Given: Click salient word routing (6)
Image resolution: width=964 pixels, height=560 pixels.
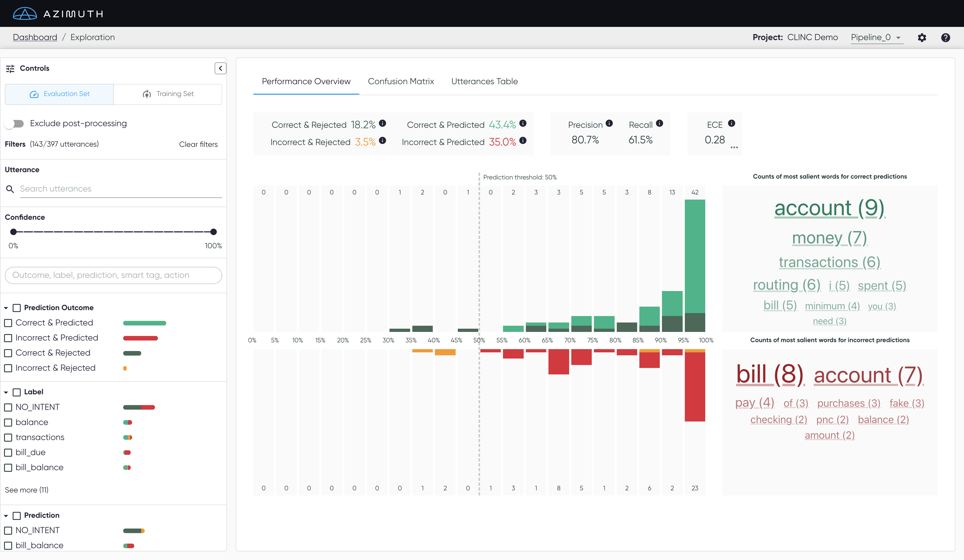Looking at the screenshot, I should (786, 285).
